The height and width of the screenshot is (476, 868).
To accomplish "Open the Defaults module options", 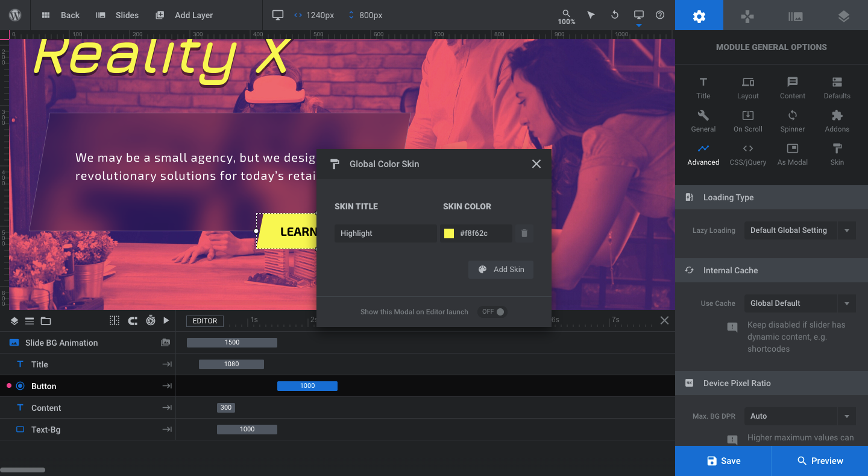I will [x=837, y=88].
